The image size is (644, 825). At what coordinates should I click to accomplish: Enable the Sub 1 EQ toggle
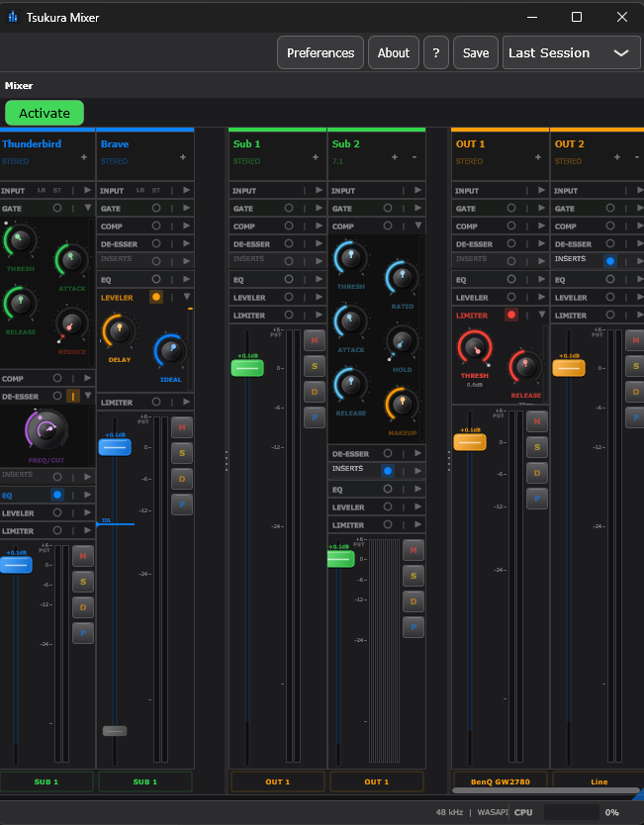tap(289, 279)
